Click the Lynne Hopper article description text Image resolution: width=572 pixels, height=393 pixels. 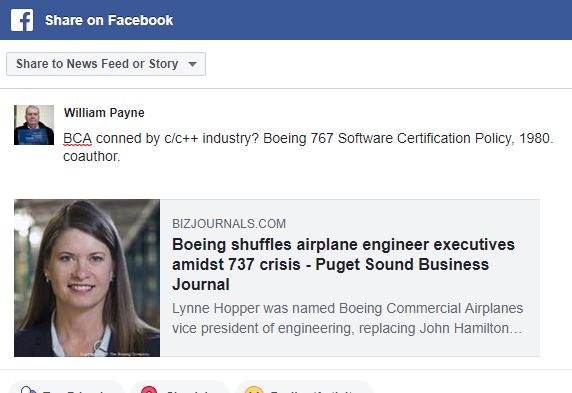pyautogui.click(x=347, y=318)
